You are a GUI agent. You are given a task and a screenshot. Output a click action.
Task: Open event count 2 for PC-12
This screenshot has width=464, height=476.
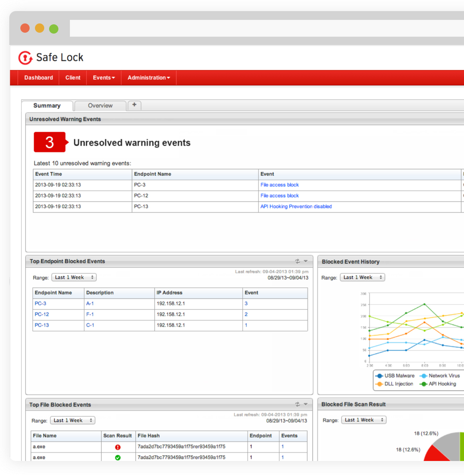246,315
